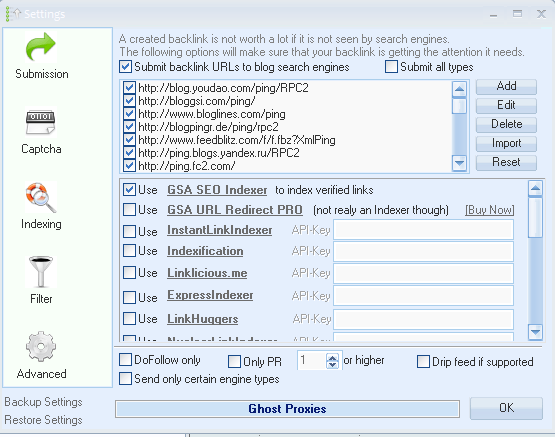Enable Use GSA URL Redirect PRO checkbox

129,209
